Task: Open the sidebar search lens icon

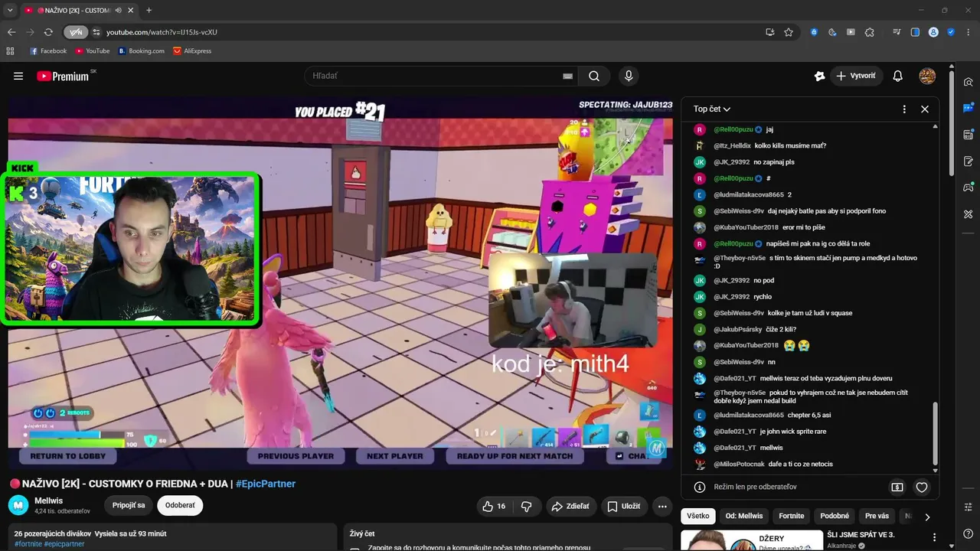Action: click(968, 82)
